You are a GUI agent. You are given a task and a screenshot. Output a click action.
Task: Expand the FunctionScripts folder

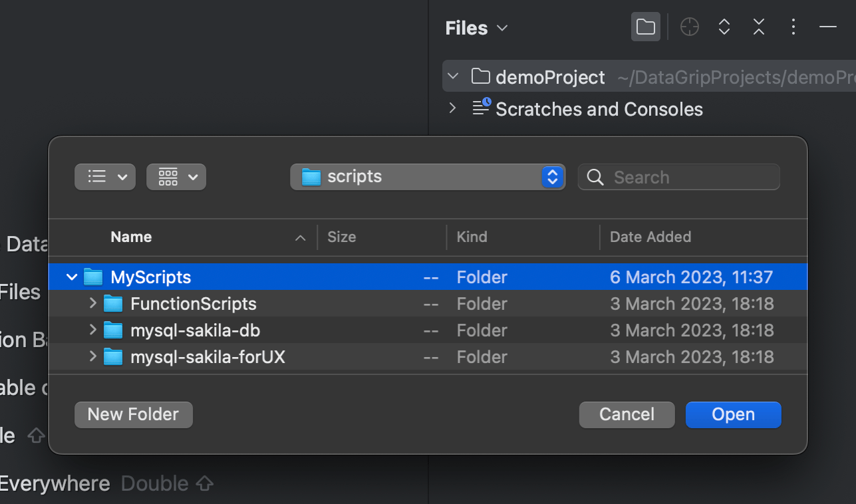92,304
